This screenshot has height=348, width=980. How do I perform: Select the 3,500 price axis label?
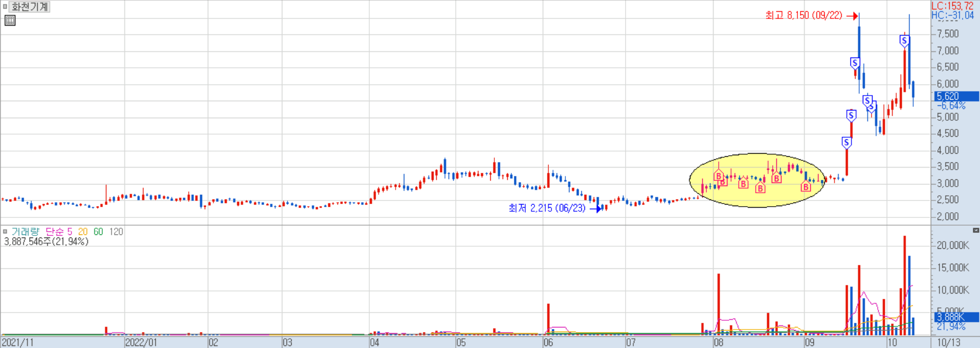pyautogui.click(x=948, y=167)
